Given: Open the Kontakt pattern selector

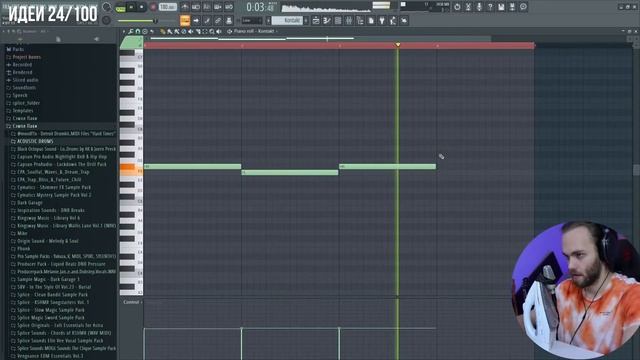Looking at the screenshot, I should click(288, 20).
